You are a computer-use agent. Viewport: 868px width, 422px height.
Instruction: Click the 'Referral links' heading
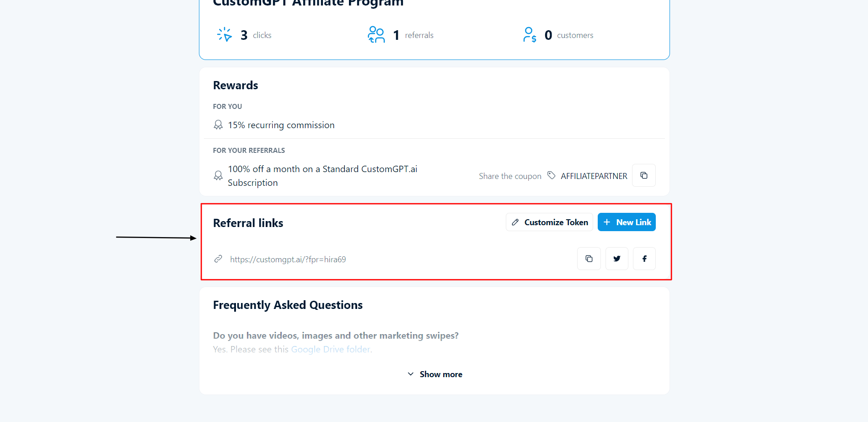pos(248,223)
